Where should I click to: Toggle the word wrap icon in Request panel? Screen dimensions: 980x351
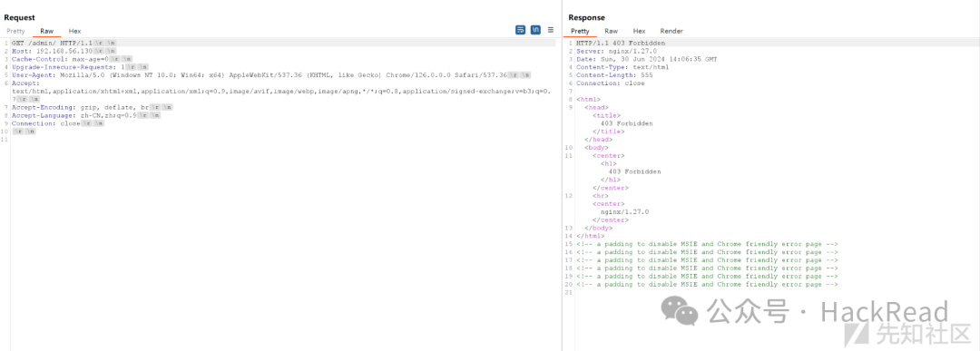point(520,30)
